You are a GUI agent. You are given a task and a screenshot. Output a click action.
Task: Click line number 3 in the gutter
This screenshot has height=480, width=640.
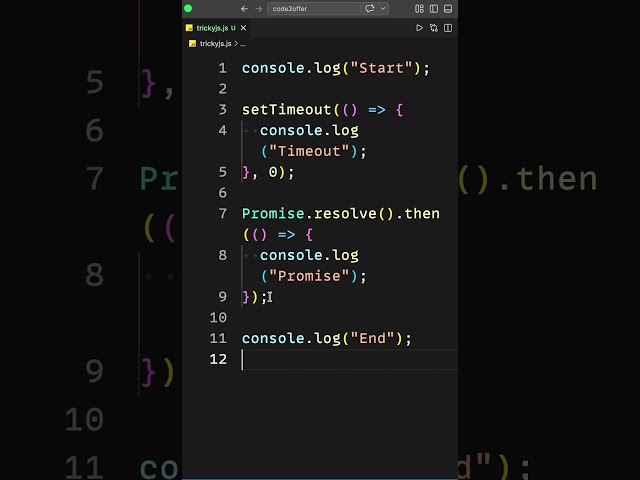click(x=222, y=109)
